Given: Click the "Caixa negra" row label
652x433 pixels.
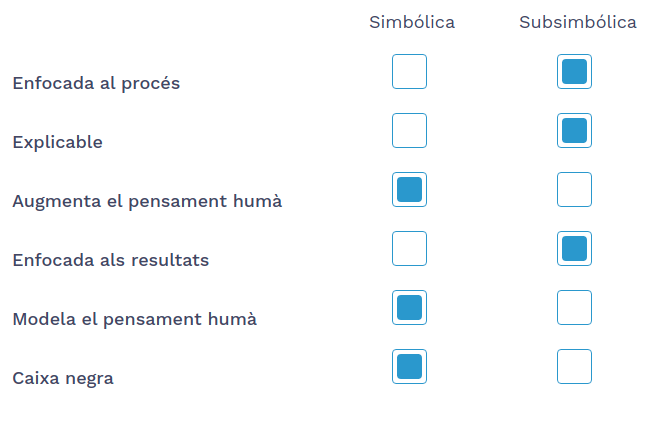Looking at the screenshot, I should [x=63, y=378].
